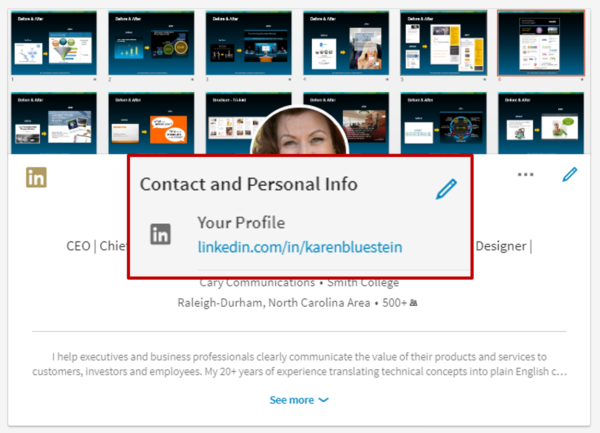The height and width of the screenshot is (433, 600).
Task: Click the Smith College text
Action: 363,283
